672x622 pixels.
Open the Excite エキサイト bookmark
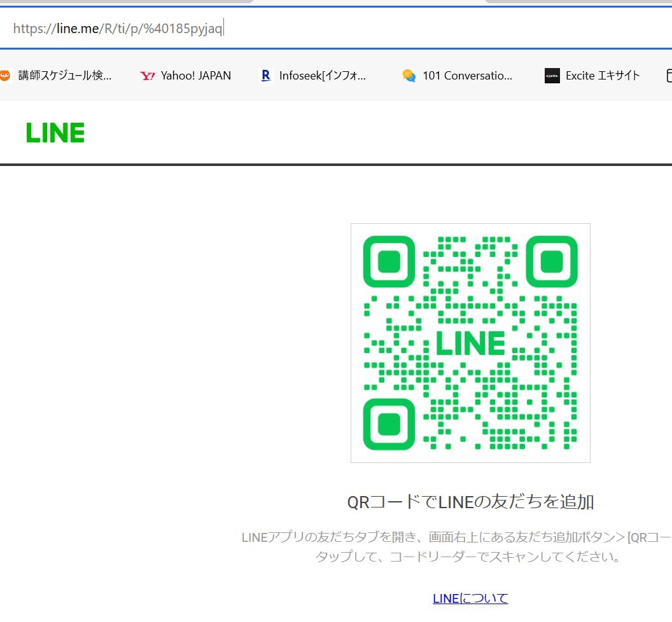click(592, 76)
